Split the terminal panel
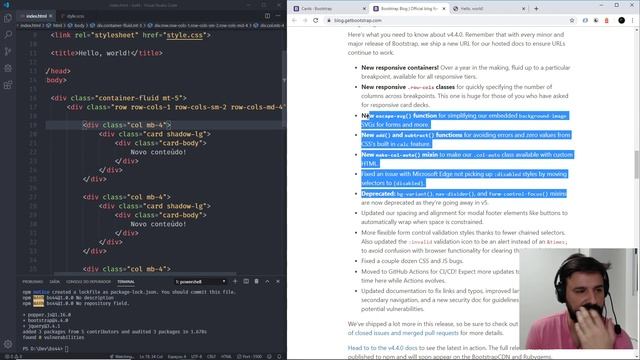Viewport: 640px width, 360px height. click(246, 281)
